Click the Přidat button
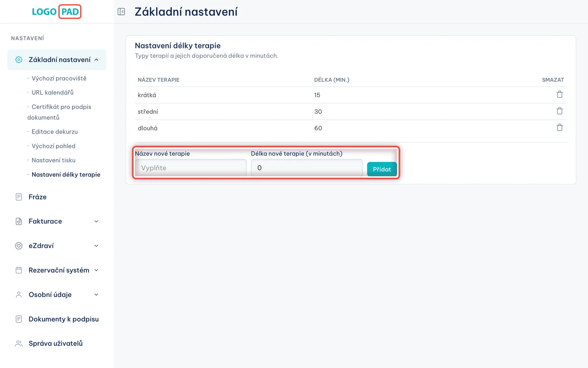The height and width of the screenshot is (368, 588). pyautogui.click(x=382, y=169)
